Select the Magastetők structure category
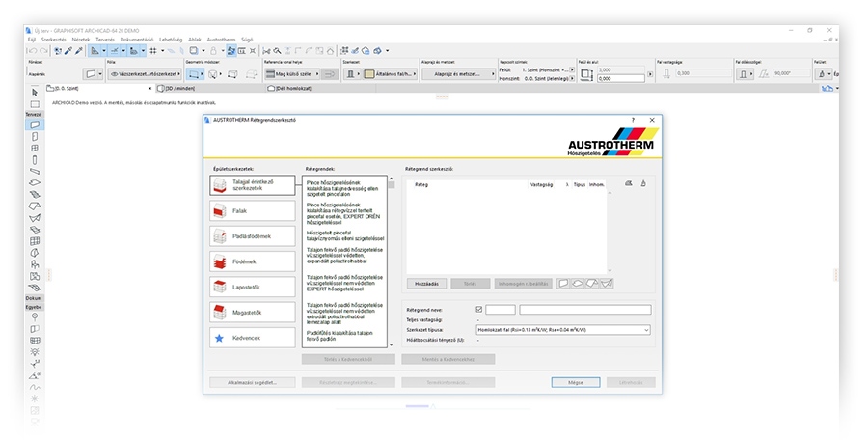 [253, 313]
